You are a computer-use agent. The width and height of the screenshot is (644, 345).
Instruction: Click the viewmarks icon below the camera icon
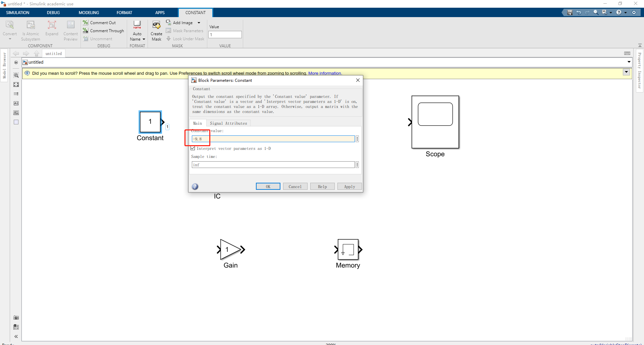tap(16, 327)
